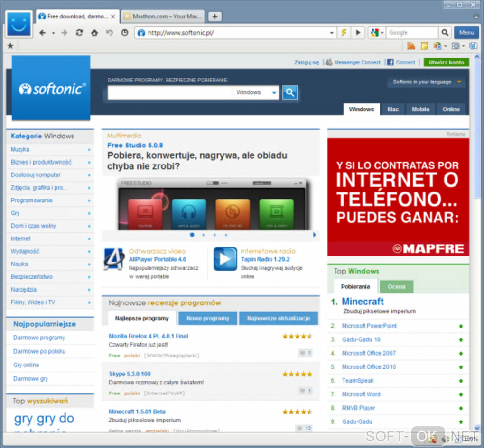Open the screen capture dropdown arrow
This screenshot has width=484, height=448.
pyautogui.click(x=463, y=46)
